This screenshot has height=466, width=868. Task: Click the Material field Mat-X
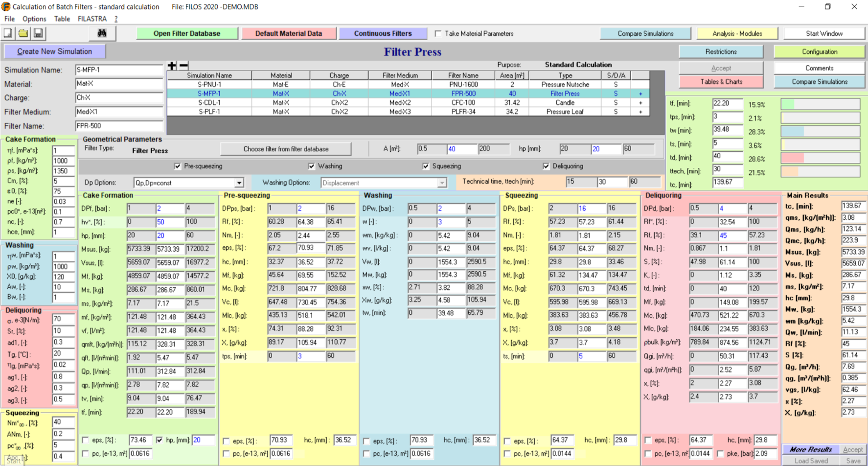pyautogui.click(x=119, y=84)
